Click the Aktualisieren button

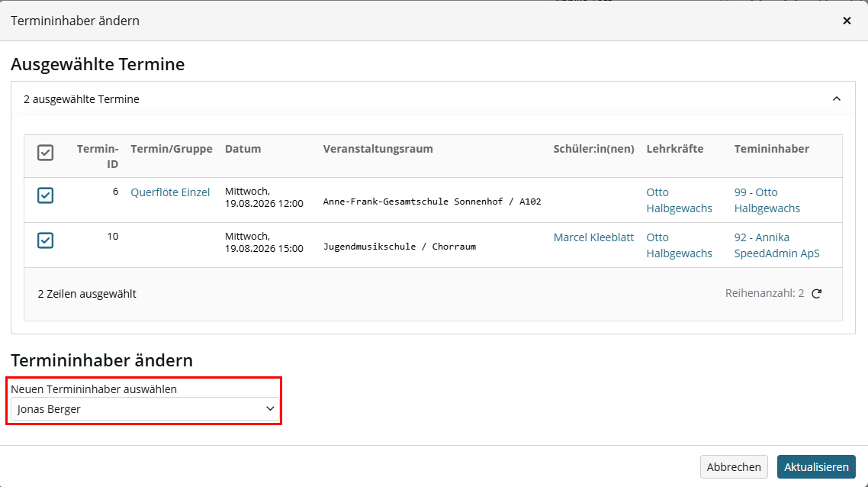[x=816, y=467]
